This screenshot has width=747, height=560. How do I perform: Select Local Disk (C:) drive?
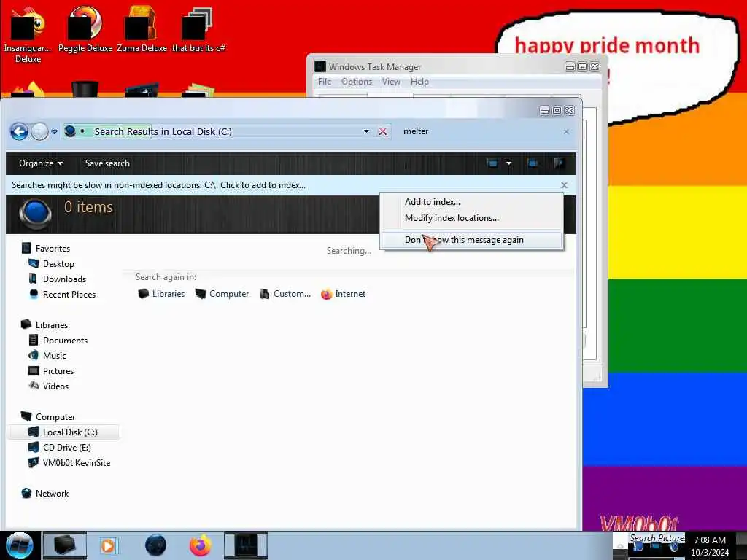tap(63, 432)
